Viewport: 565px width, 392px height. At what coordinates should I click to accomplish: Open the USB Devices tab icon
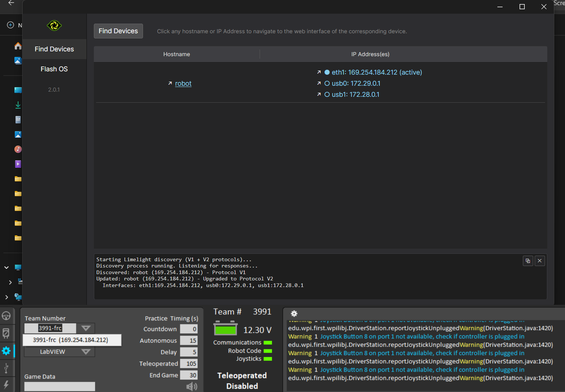click(x=6, y=368)
